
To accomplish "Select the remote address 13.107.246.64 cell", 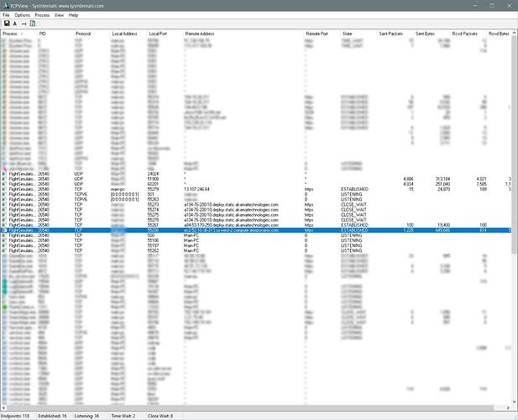I will tap(197, 189).
